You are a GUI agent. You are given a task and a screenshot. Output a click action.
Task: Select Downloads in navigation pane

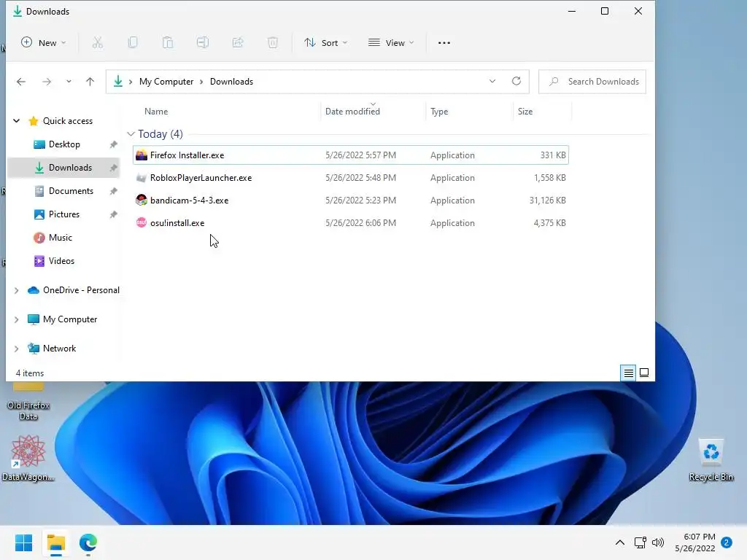click(63, 168)
